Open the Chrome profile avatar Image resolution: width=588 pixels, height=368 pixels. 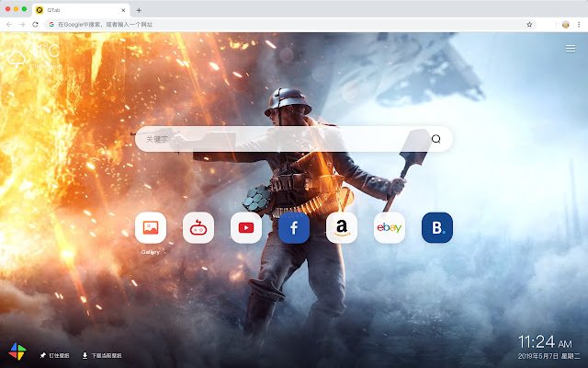click(566, 25)
